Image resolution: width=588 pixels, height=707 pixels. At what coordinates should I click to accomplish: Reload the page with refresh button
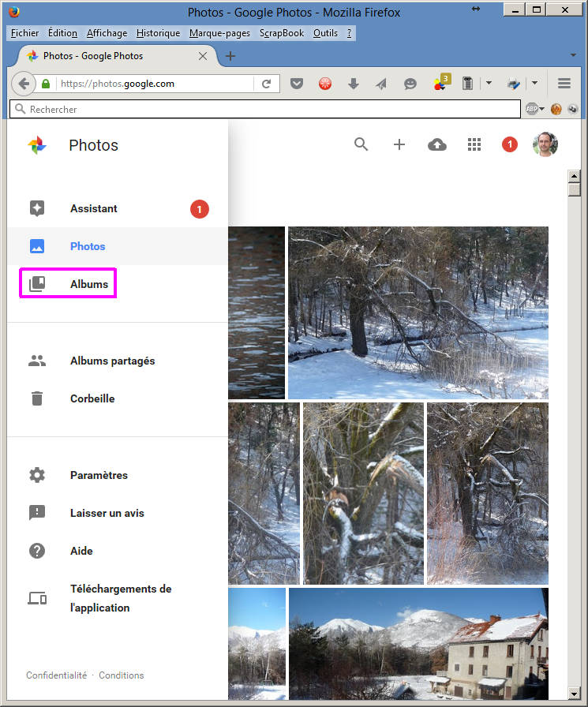(x=266, y=84)
